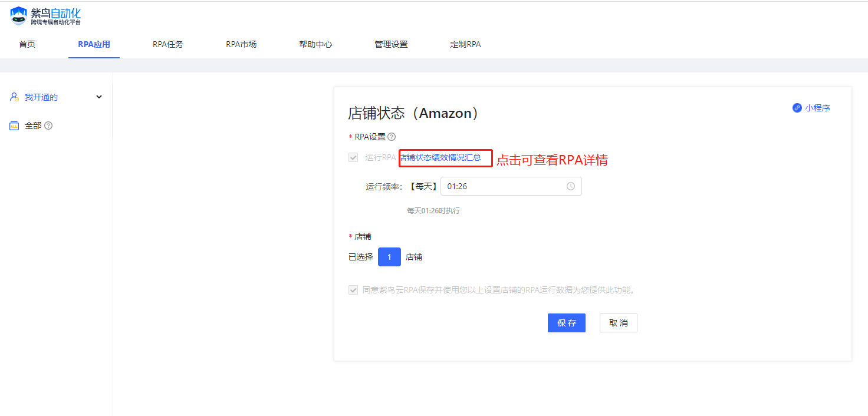This screenshot has height=416, width=868.
Task: Click the 【每天】 frequency label
Action: click(423, 186)
